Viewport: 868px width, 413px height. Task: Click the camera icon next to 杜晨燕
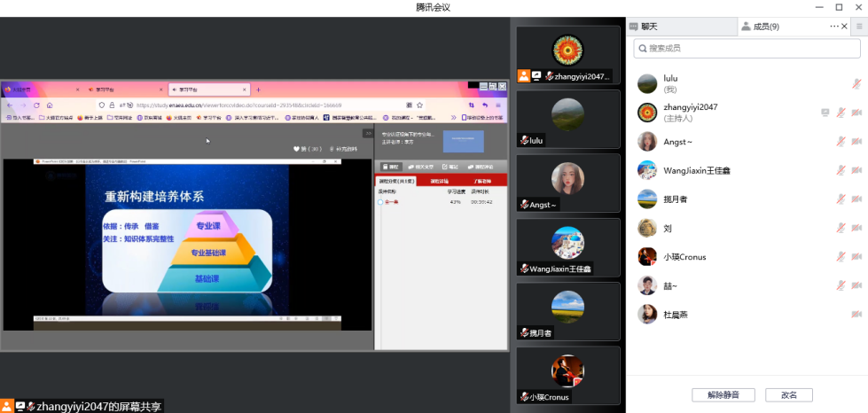point(856,314)
